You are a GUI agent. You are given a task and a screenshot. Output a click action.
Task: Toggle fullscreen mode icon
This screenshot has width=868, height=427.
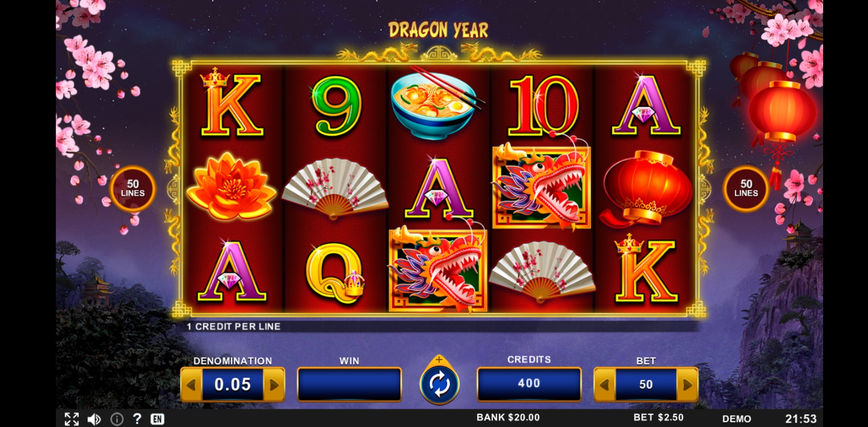coord(72,419)
